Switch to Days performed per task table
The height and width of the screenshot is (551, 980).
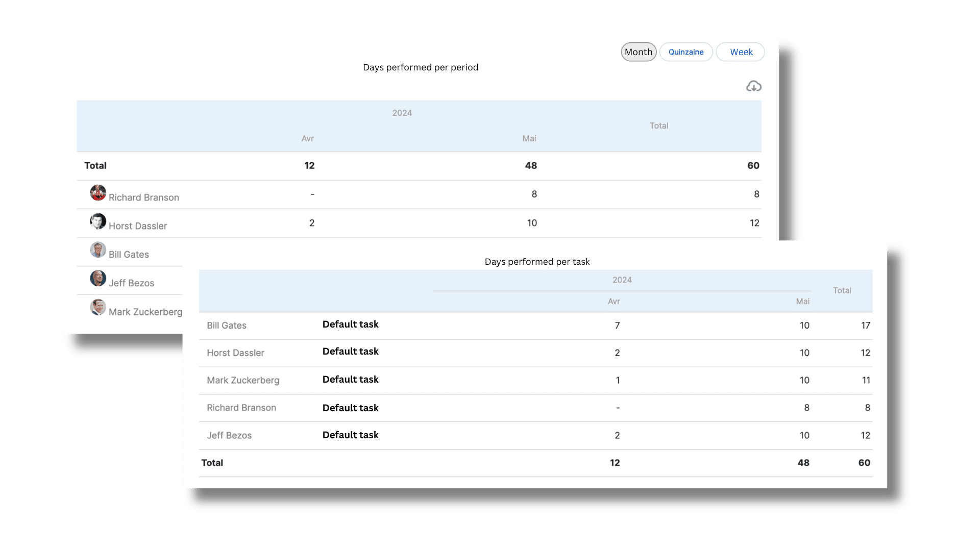537,262
